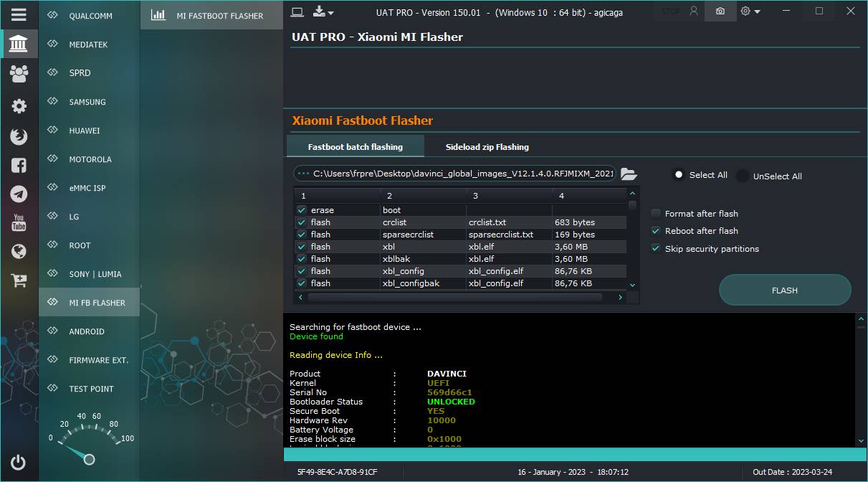Switch to Fastboot batch flashing tab
Screen dimensions: 868x482
click(x=356, y=146)
